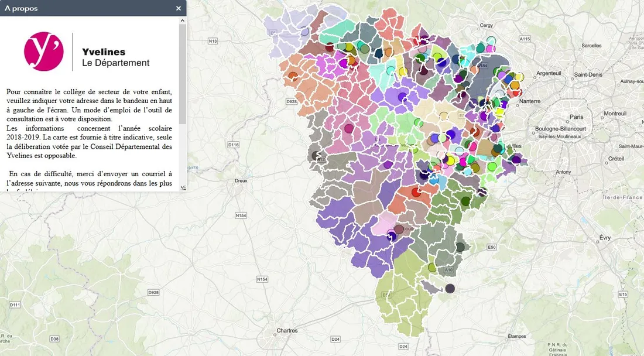644x356 pixels.
Task: Click the A propos panel scrollbar thumb
Action: [x=183, y=70]
